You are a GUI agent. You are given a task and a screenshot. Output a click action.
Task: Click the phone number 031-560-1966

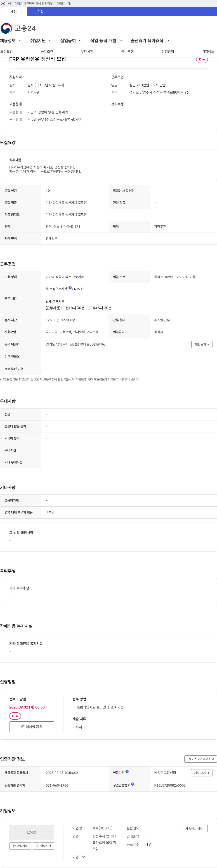[x=57, y=785]
